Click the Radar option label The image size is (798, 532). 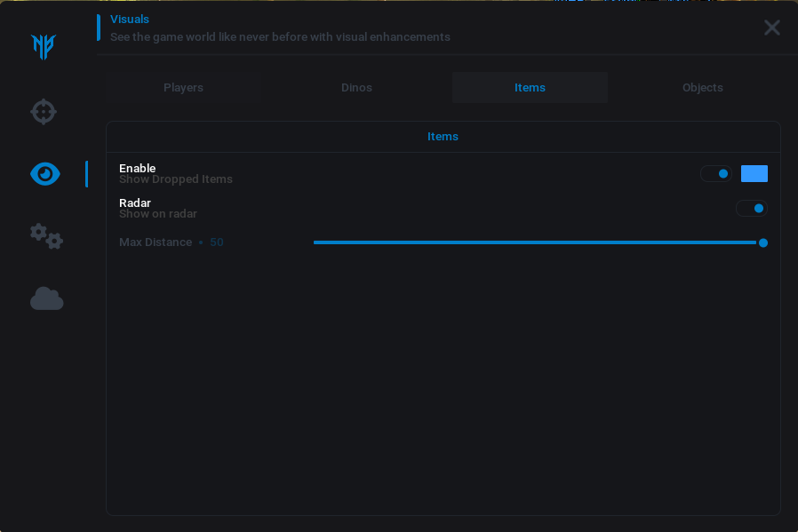pos(135,203)
